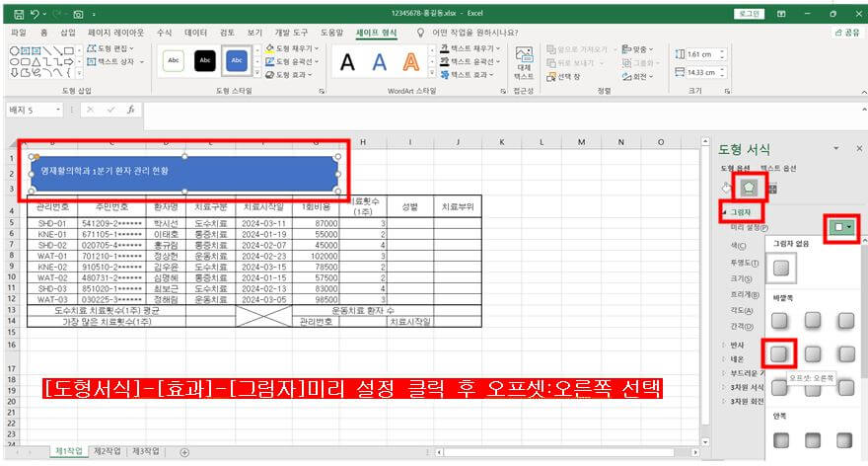Click cell containing SHD-01
Image resolution: width=868 pixels, height=466 pixels.
coord(52,223)
